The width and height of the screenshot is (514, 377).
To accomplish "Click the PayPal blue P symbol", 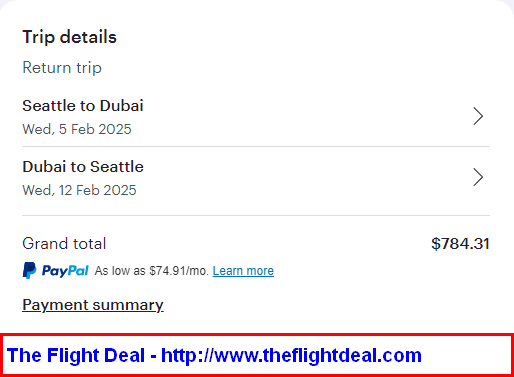I will point(29,270).
